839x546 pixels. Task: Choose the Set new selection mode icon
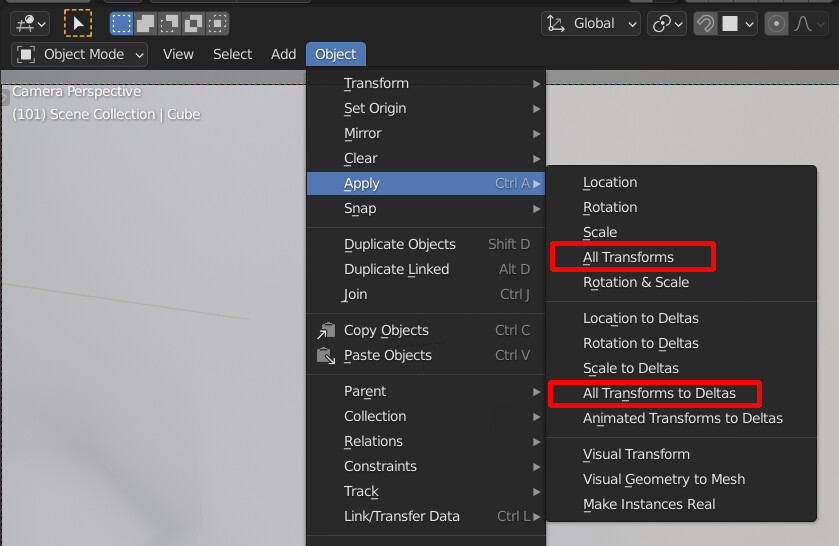(x=121, y=24)
